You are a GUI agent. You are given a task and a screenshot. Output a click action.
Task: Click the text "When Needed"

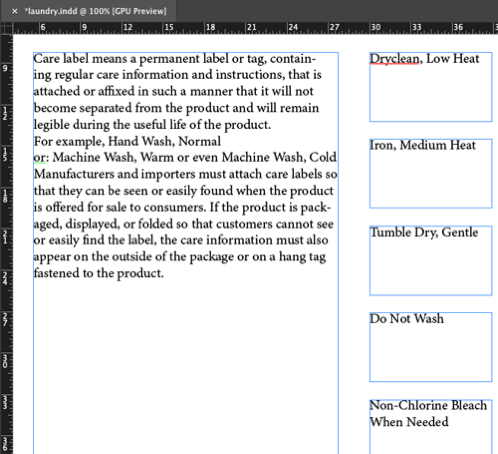[409, 422]
